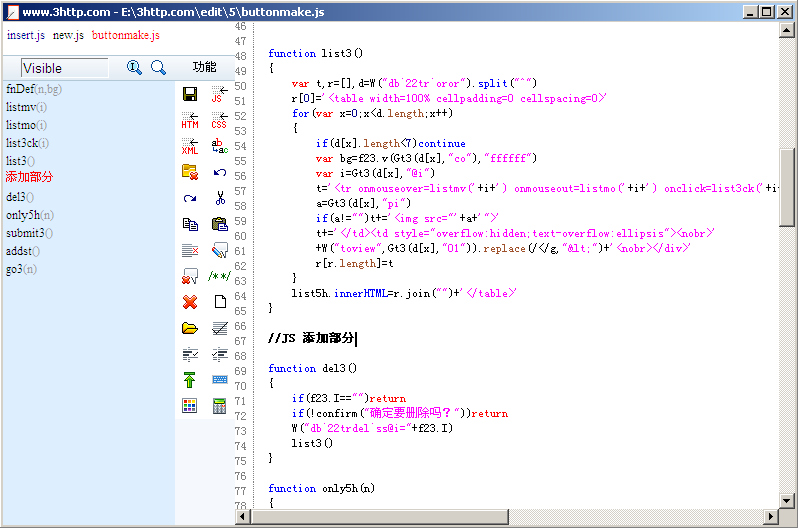Click the title bar app icon
798x528 pixels.
(13, 12)
